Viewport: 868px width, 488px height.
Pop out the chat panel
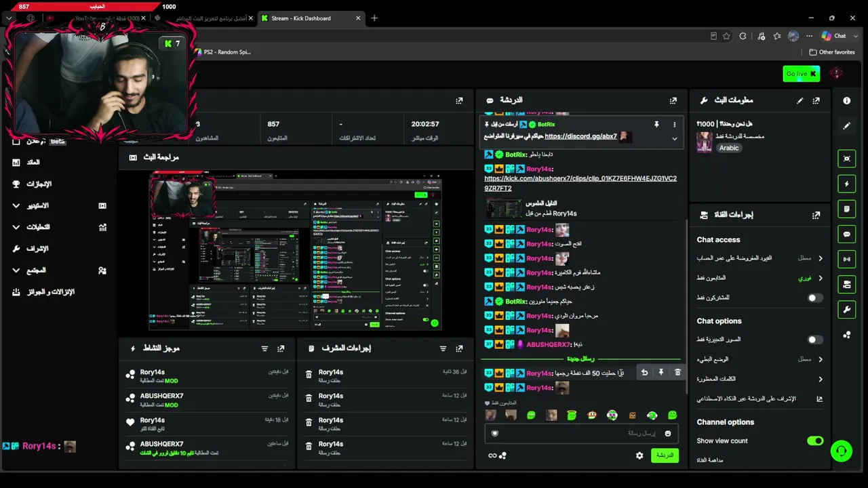673,100
